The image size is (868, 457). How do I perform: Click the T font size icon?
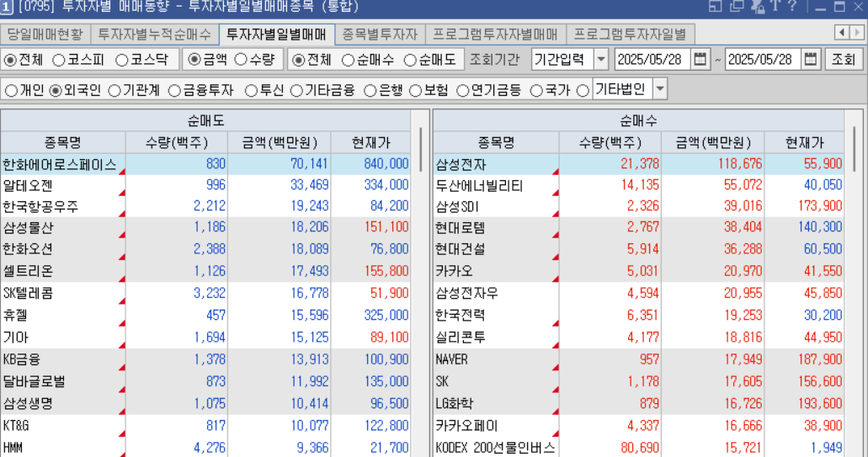(775, 6)
